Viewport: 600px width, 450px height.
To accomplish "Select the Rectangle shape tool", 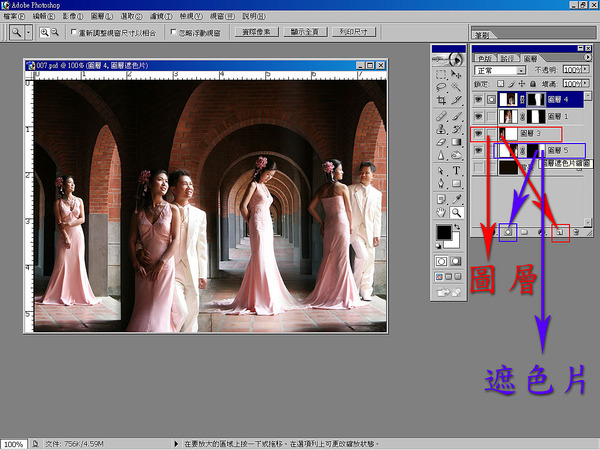I will pos(456,184).
